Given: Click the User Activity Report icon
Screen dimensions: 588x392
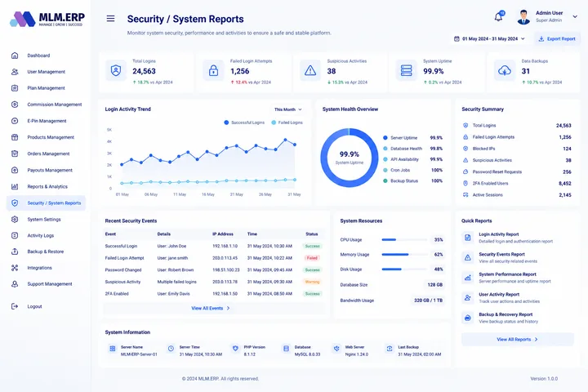Looking at the screenshot, I should 468,298.
